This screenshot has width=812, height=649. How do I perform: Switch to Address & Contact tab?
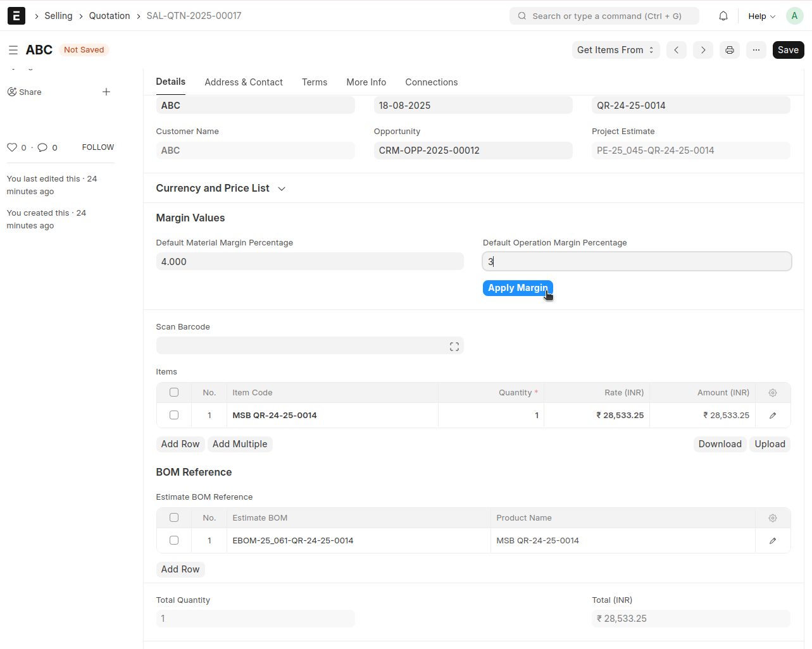pos(244,82)
